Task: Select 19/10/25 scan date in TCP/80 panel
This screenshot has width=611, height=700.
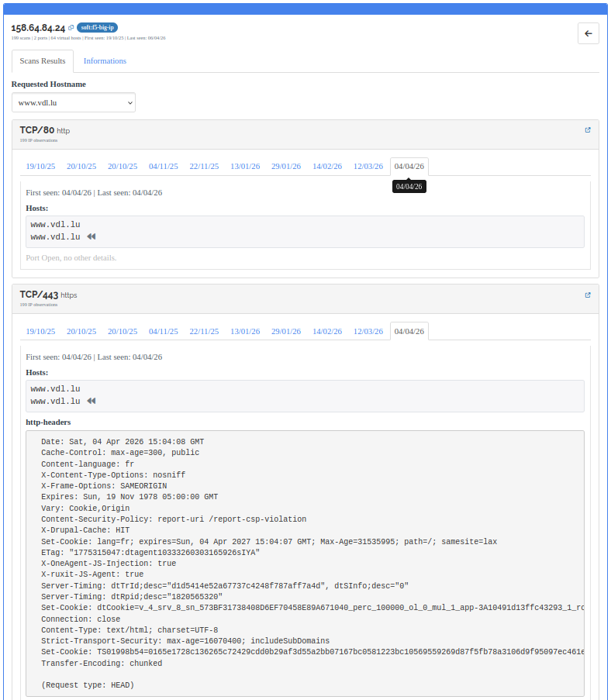Action: pyautogui.click(x=40, y=167)
